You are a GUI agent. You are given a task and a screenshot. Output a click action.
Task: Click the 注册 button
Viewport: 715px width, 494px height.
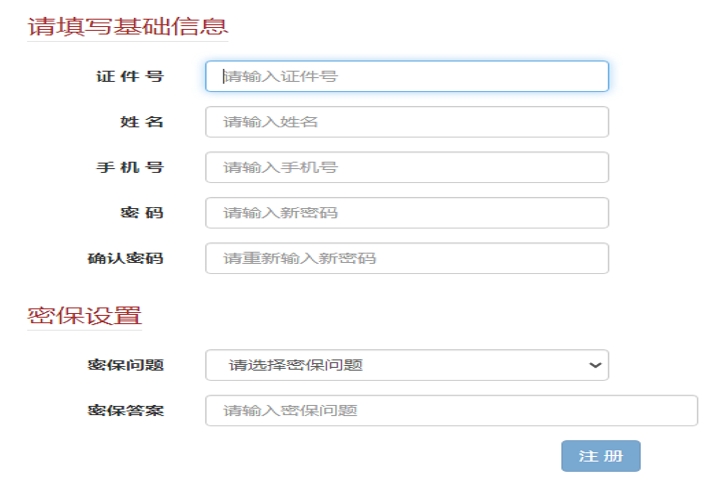coord(600,456)
